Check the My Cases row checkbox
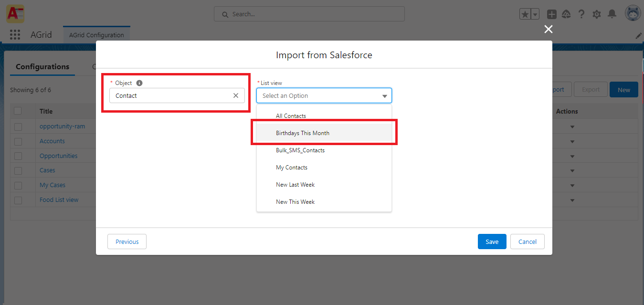Image resolution: width=644 pixels, height=305 pixels. pos(18,186)
